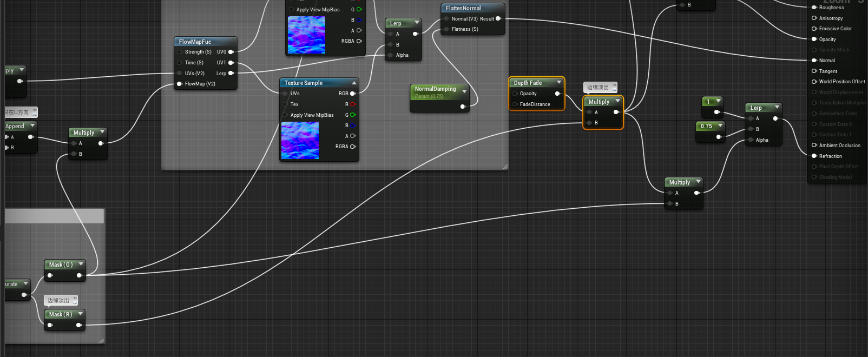The image size is (868, 357).
Task: Click the Opacity material input pin
Action: (814, 39)
